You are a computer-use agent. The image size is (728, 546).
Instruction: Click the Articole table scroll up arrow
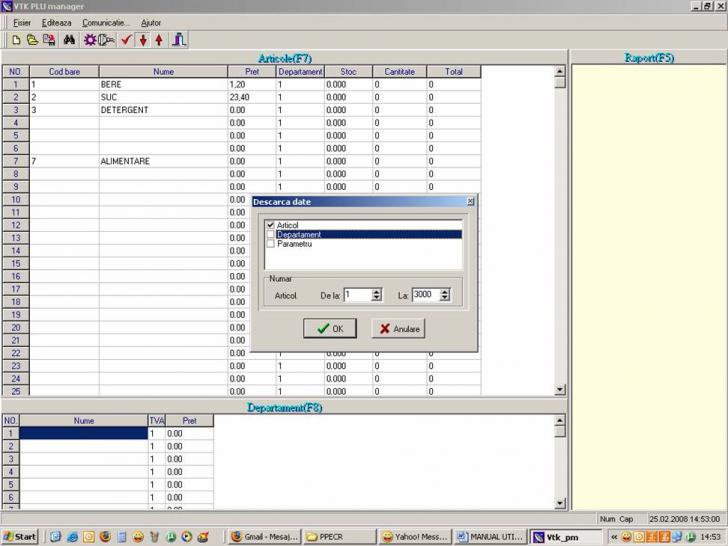(560, 72)
